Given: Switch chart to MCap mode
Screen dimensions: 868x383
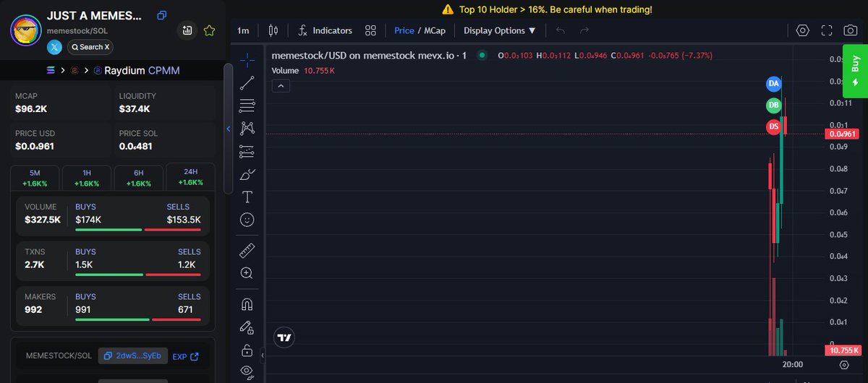Looking at the screenshot, I should [435, 30].
